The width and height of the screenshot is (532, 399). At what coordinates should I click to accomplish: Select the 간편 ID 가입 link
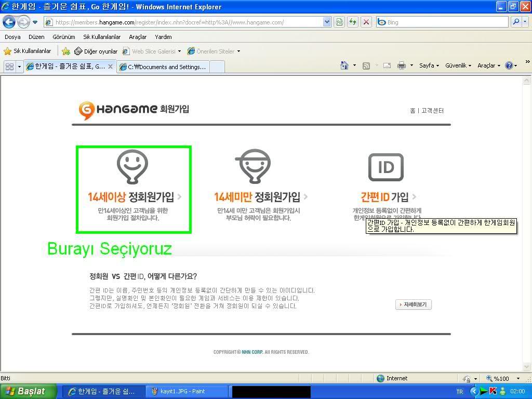click(389, 197)
